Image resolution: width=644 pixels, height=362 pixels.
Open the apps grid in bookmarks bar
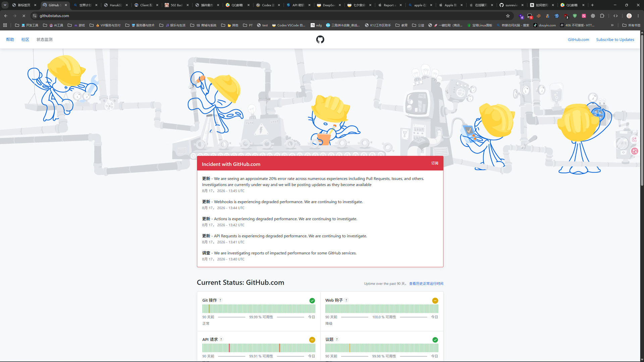coord(5,25)
